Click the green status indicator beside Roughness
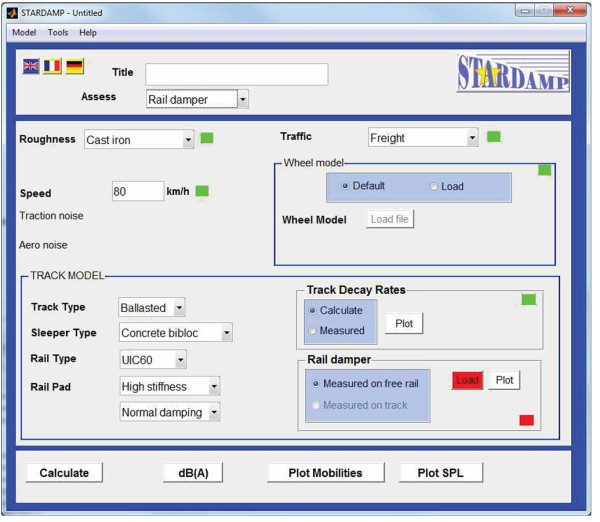 207,138
